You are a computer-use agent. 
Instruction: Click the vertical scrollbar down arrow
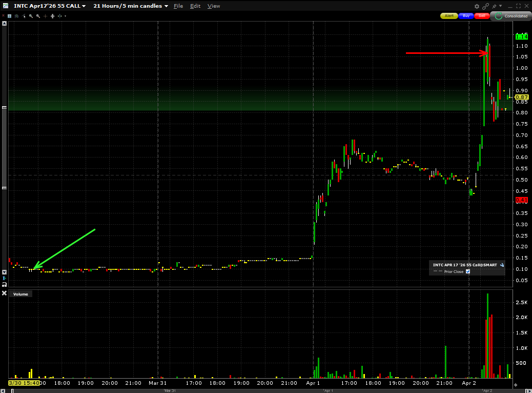click(x=4, y=272)
